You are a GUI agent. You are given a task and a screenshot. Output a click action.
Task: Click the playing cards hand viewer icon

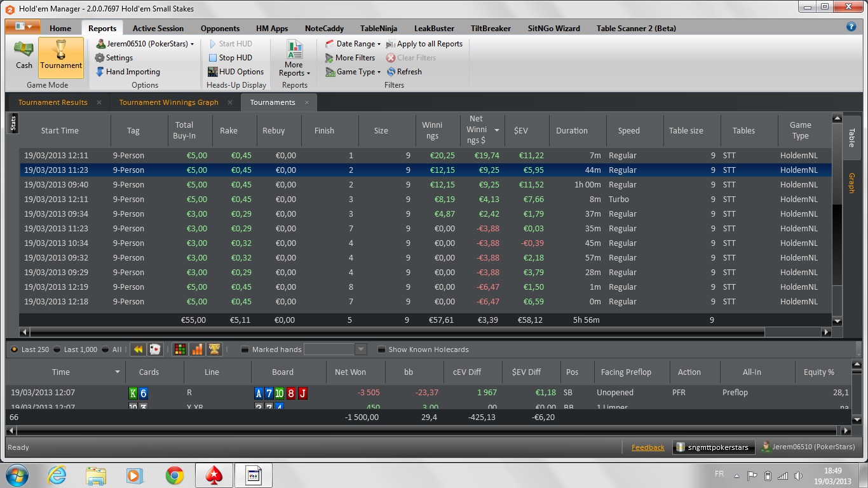(154, 349)
